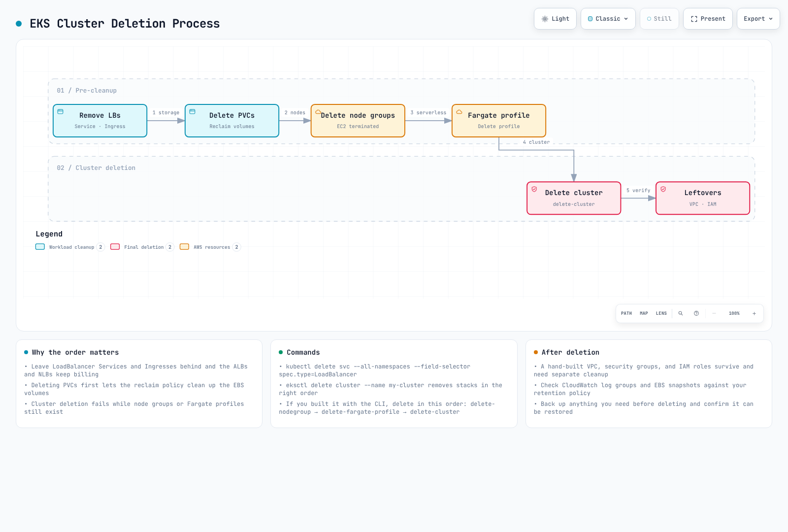Zoom in with the plus button
Screen dimensions: 788x532
754,313
